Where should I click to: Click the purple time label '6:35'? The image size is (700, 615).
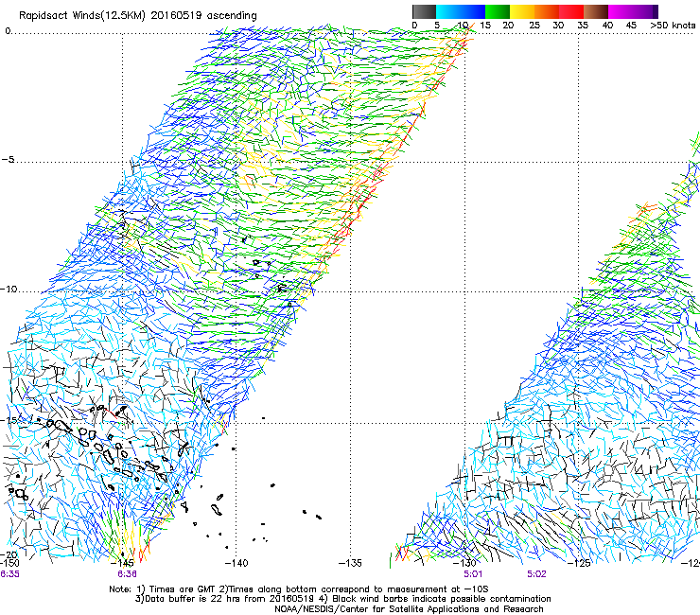(x=9, y=574)
